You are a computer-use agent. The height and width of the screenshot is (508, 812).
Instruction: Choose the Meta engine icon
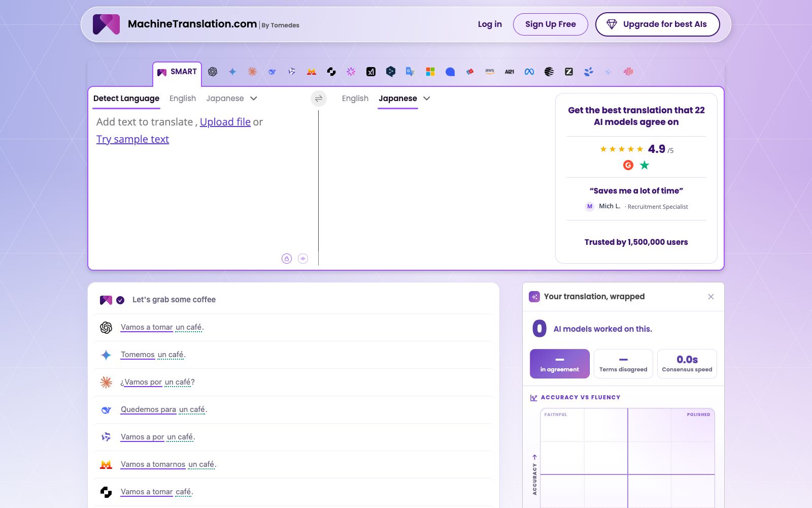[529, 72]
